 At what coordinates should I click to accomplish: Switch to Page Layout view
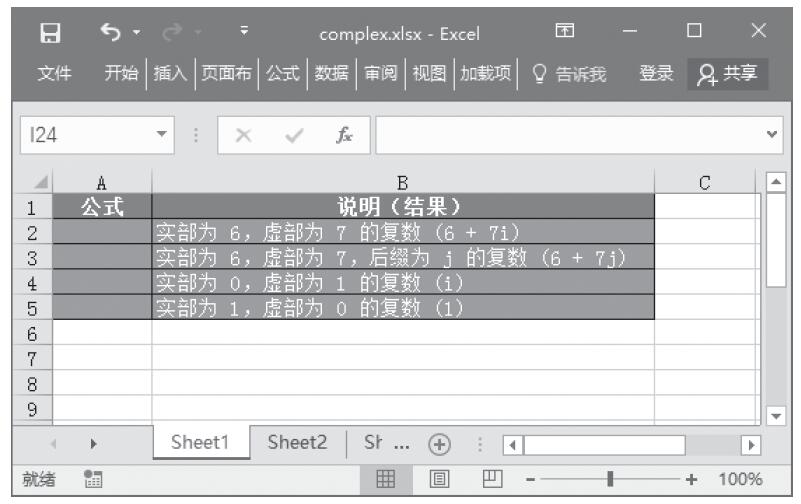click(438, 480)
